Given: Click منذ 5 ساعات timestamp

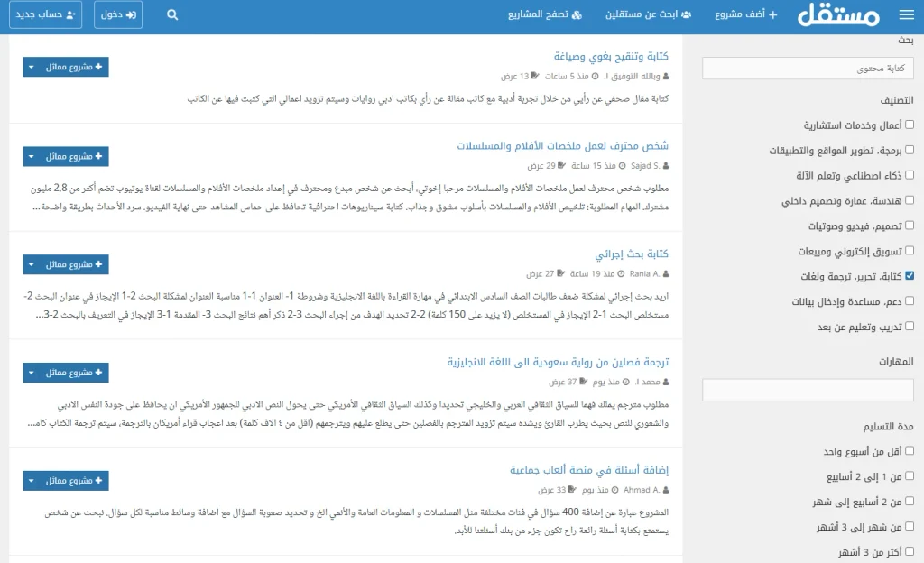Looking at the screenshot, I should 567,76.
